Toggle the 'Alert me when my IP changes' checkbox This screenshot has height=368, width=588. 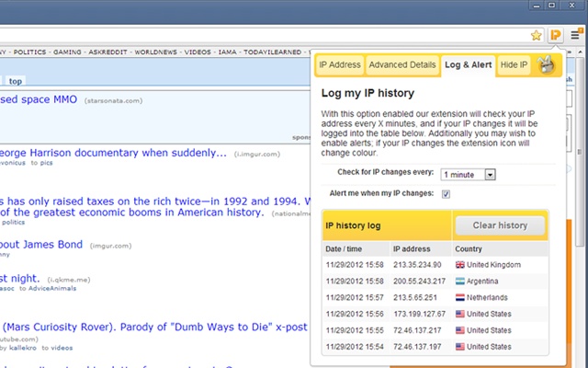pos(446,194)
